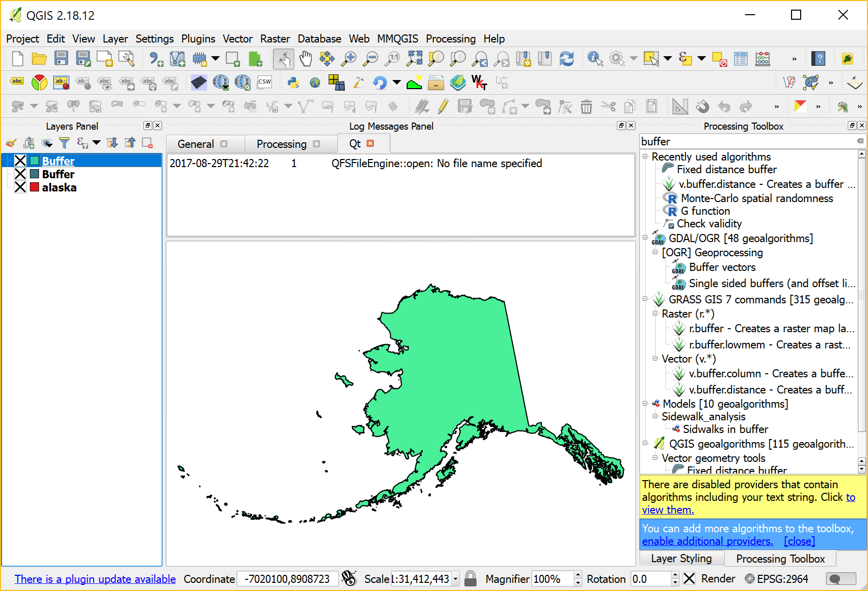Toggle visibility of the alaska layer
This screenshot has width=868, height=591.
click(20, 187)
